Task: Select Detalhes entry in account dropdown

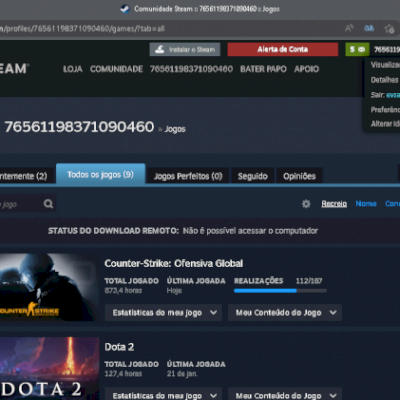Action: pyautogui.click(x=385, y=80)
